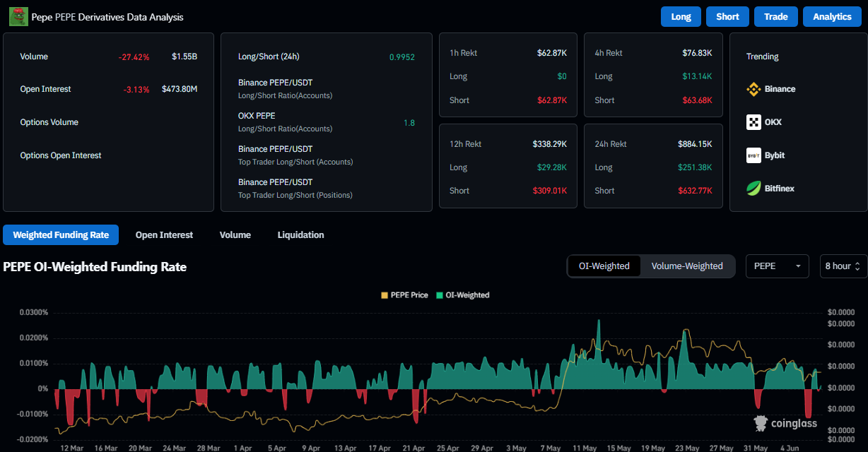Open the PEPE coin dropdown

click(x=778, y=266)
